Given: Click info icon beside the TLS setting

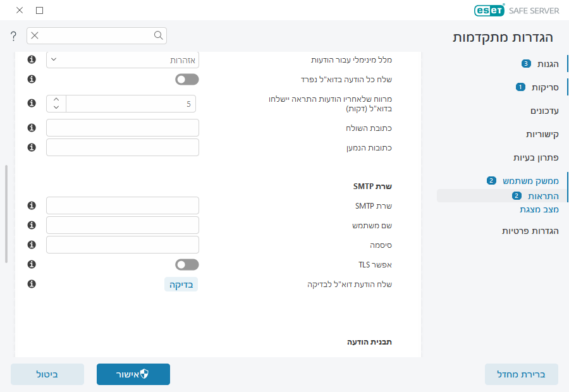Looking at the screenshot, I should point(32,264).
